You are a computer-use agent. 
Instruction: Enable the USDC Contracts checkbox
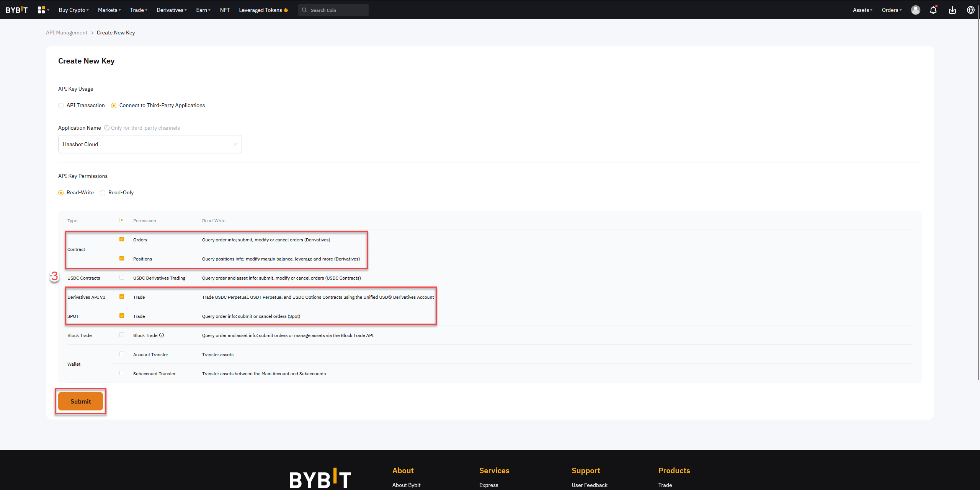122,277
